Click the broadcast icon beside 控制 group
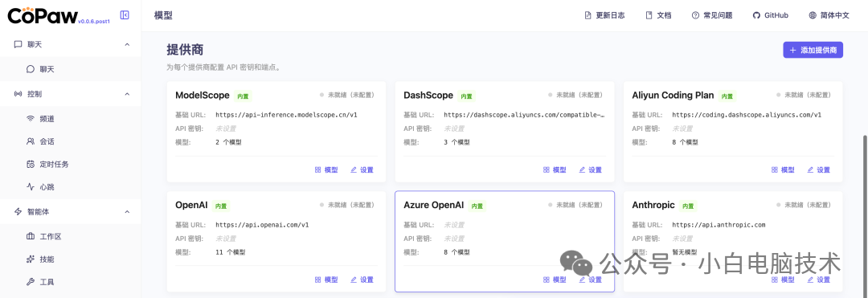This screenshot has width=868, height=298. point(18,94)
